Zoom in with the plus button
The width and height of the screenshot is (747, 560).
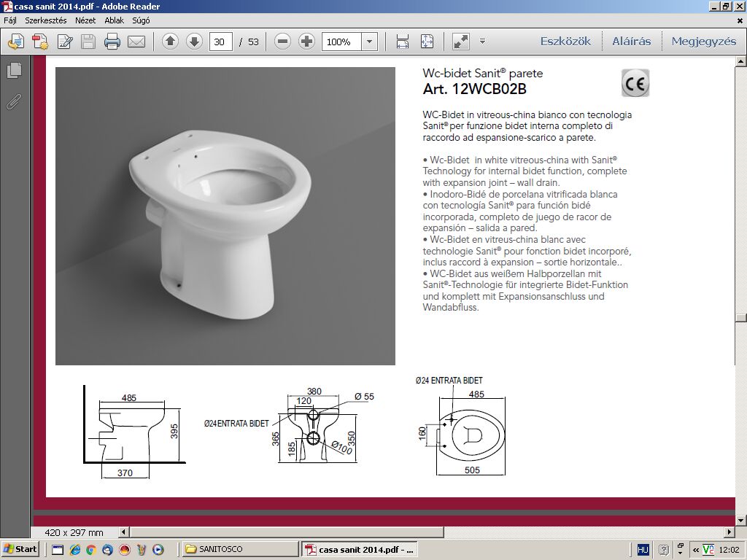coord(307,42)
